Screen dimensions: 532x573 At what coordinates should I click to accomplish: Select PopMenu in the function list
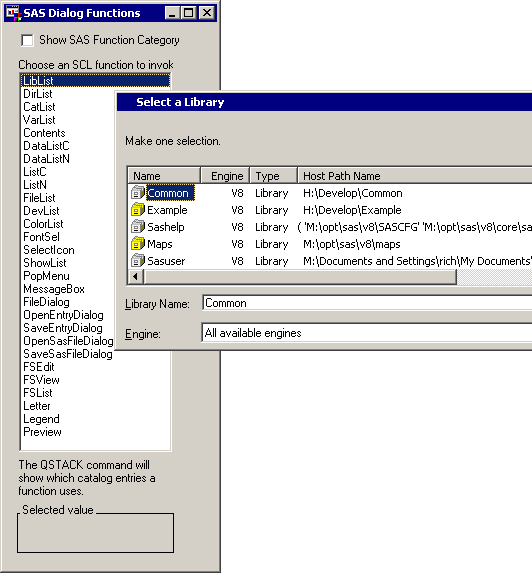coord(46,276)
